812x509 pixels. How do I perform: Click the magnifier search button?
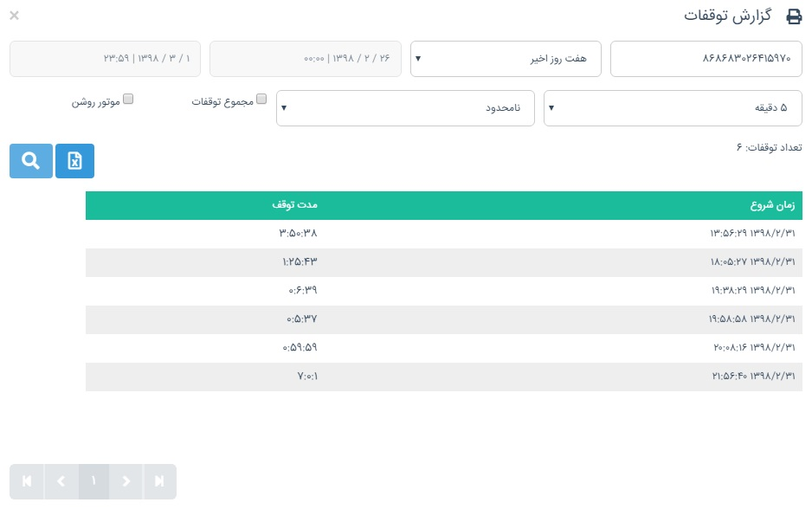click(x=30, y=161)
